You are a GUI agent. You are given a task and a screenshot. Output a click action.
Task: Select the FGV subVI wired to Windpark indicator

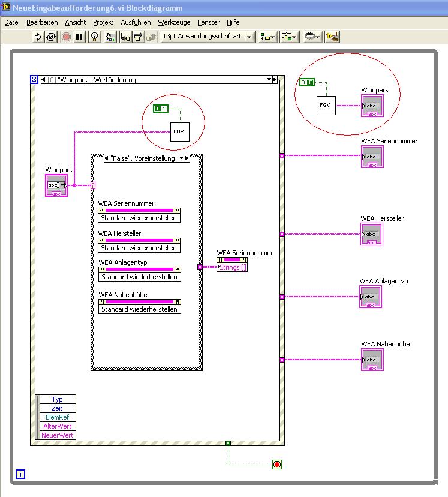326,105
